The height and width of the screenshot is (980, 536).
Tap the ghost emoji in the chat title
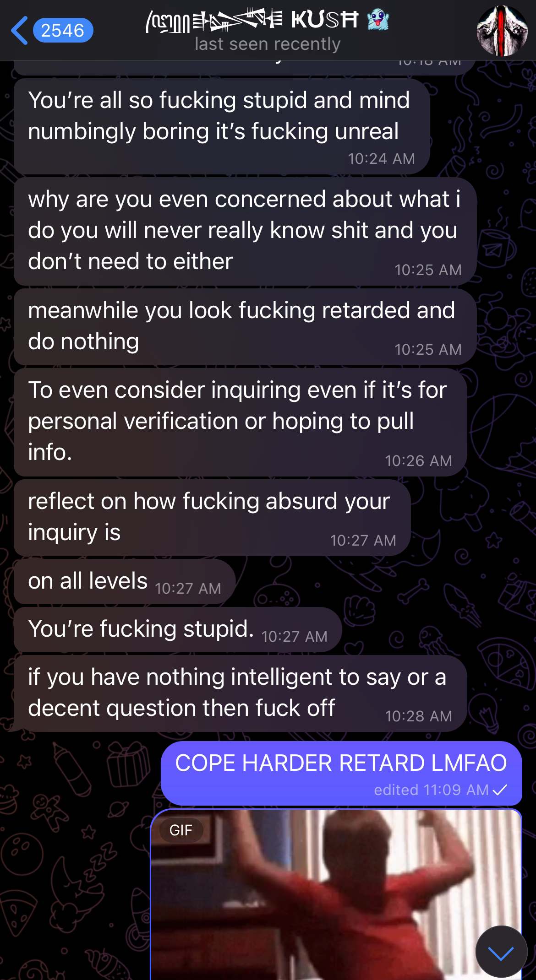pos(378,21)
